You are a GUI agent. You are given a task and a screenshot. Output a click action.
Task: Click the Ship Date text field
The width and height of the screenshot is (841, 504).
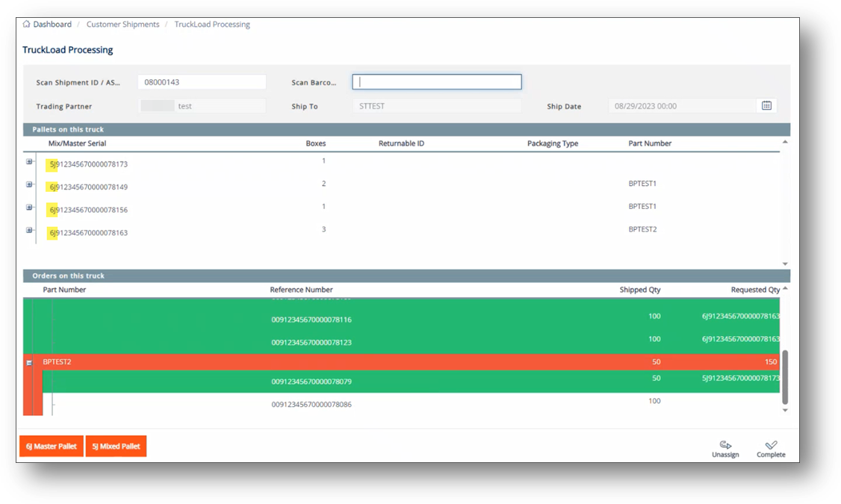(681, 106)
